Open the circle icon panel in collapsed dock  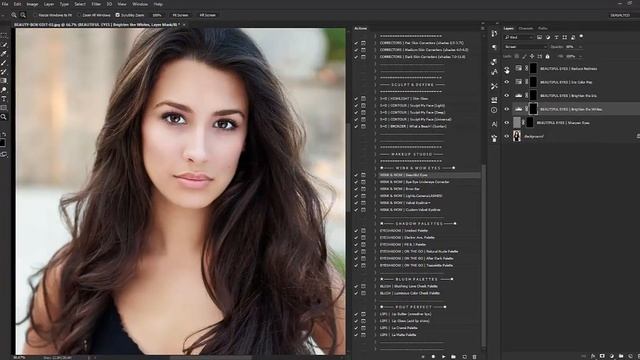click(494, 110)
